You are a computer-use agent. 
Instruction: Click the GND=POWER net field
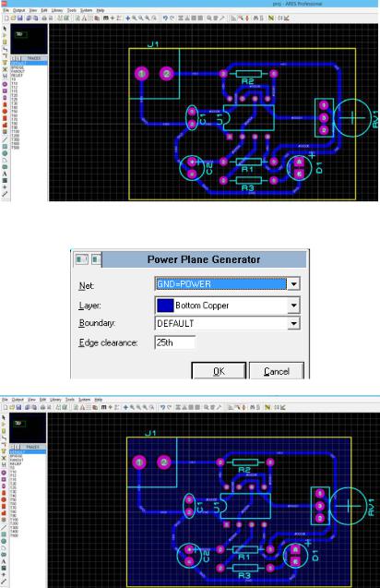[x=220, y=284]
